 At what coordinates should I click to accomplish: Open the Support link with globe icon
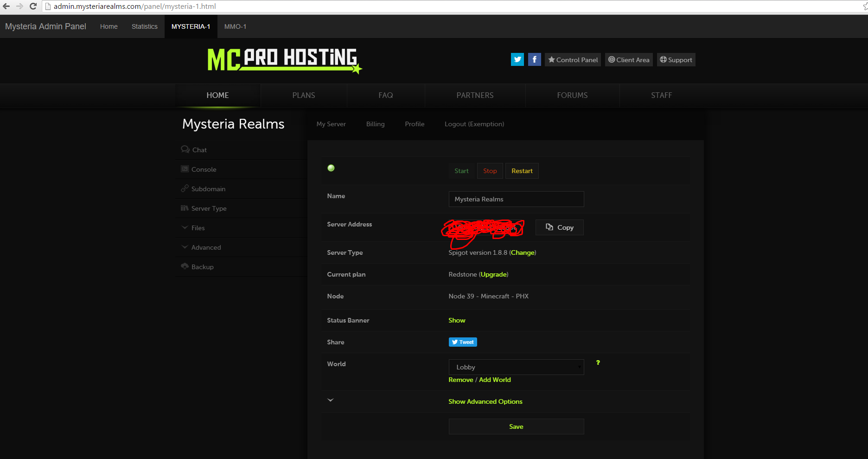tap(676, 59)
